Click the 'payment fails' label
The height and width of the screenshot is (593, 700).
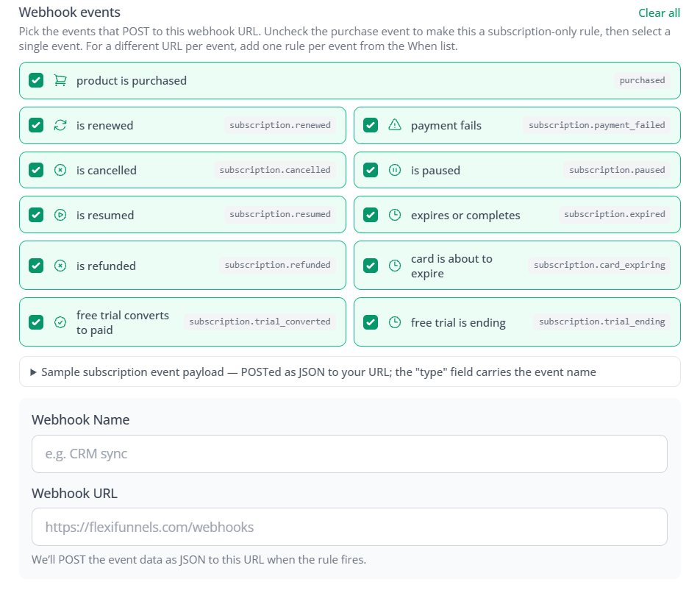pos(446,126)
